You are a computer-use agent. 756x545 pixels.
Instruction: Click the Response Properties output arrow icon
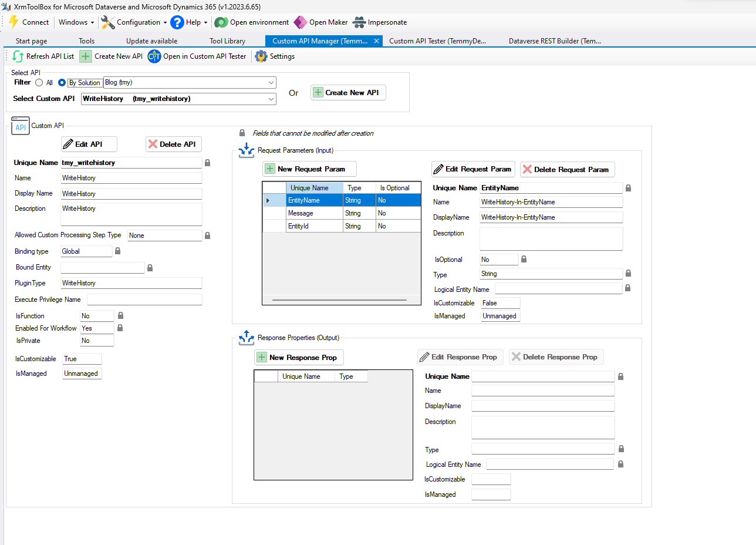pyautogui.click(x=245, y=338)
